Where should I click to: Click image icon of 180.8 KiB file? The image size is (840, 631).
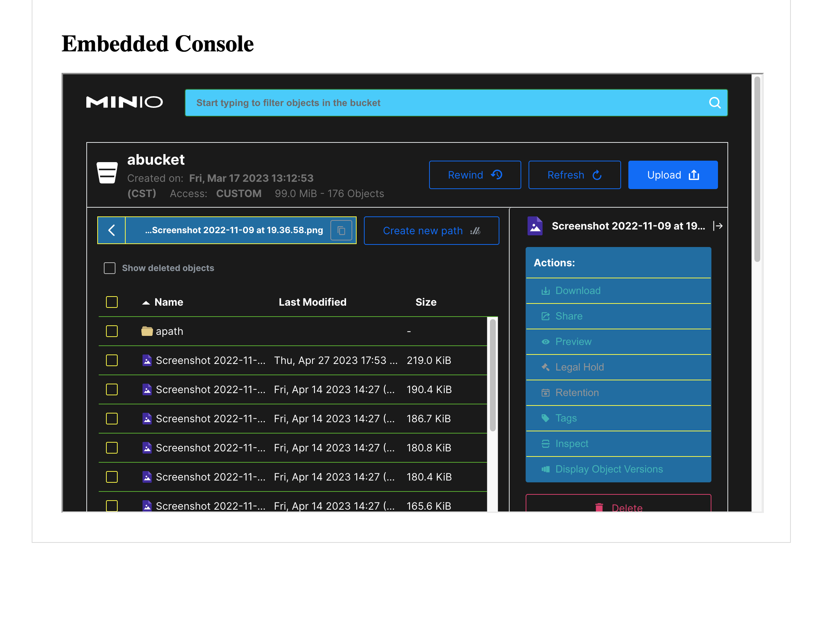pos(146,448)
